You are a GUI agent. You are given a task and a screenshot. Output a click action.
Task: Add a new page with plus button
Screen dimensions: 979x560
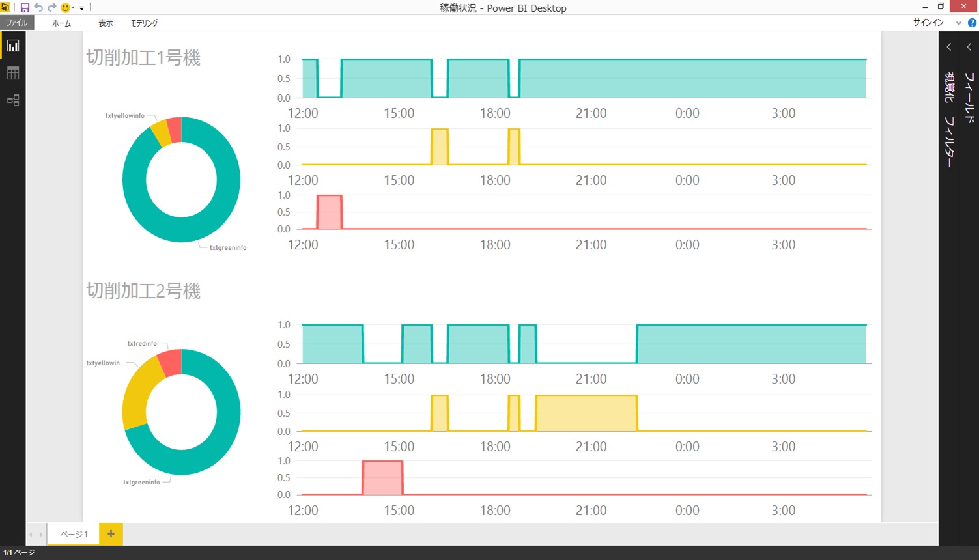click(111, 534)
